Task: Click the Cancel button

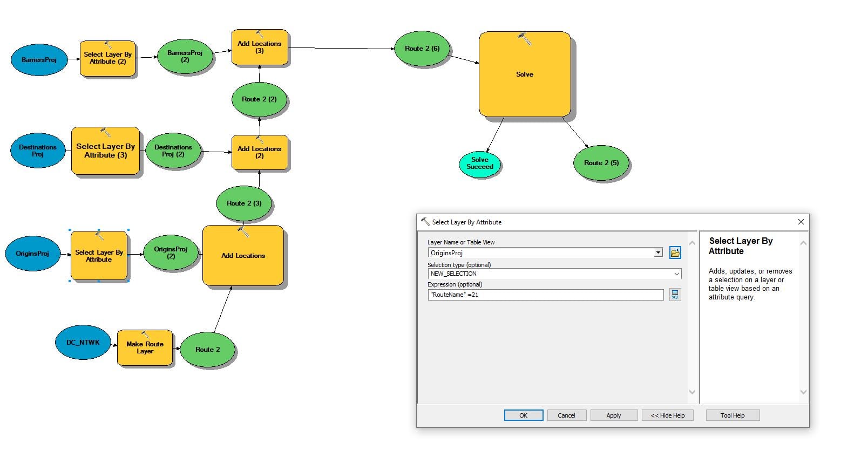Action: coord(566,415)
